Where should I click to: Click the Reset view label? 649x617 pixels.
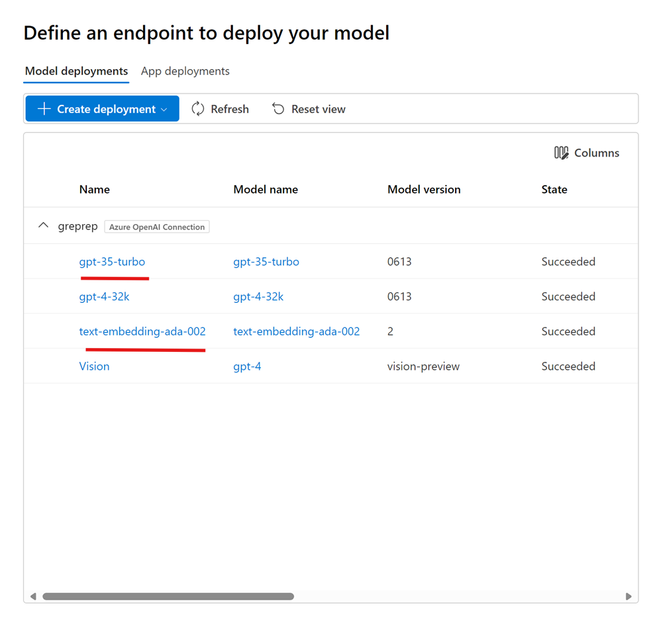pyautogui.click(x=318, y=109)
